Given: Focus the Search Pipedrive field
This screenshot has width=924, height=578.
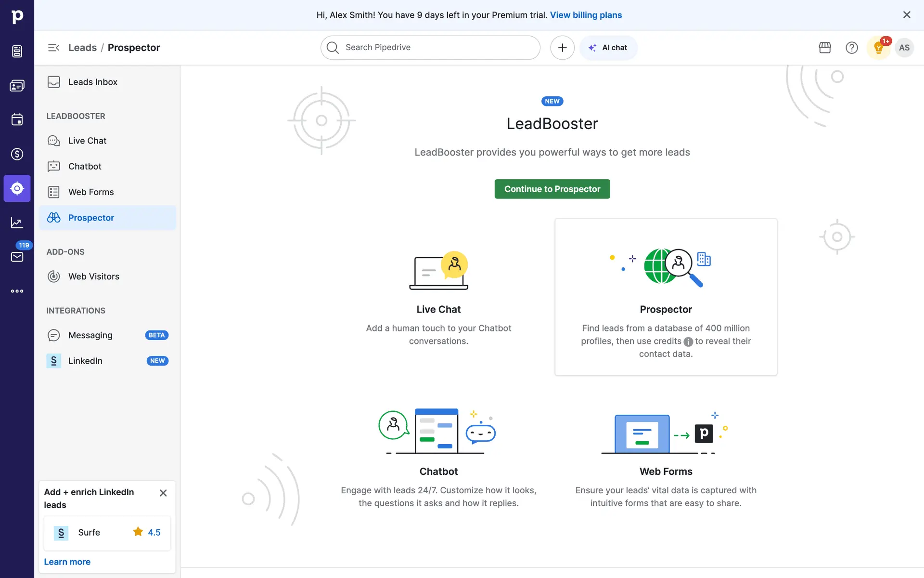Looking at the screenshot, I should click(x=431, y=48).
